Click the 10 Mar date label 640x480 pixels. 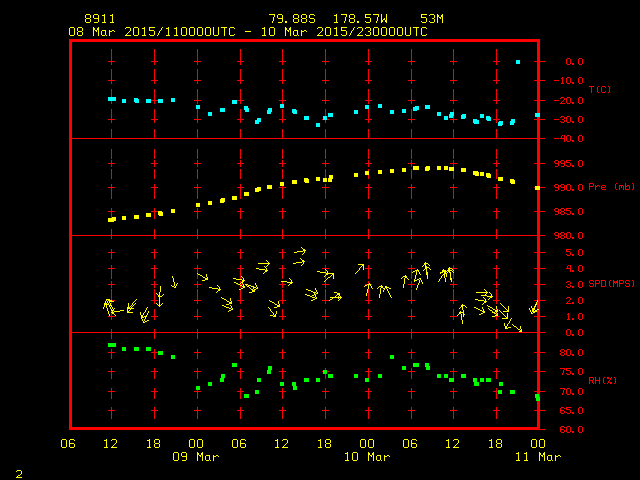click(367, 457)
